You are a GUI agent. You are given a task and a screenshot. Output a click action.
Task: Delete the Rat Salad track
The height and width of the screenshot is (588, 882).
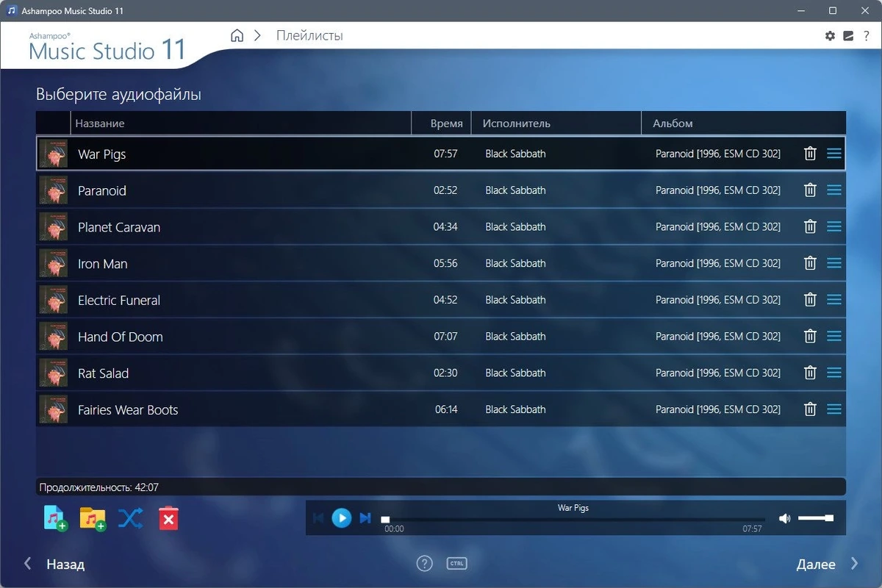[810, 373]
